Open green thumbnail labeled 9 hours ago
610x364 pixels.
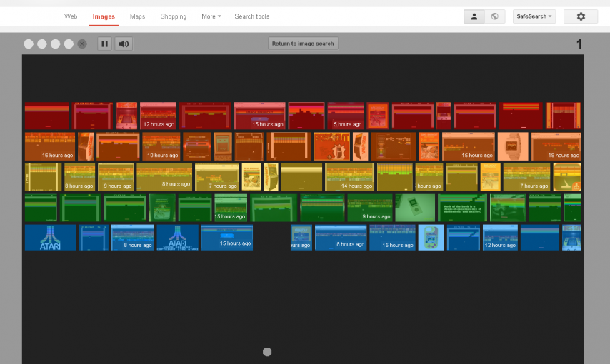point(369,208)
